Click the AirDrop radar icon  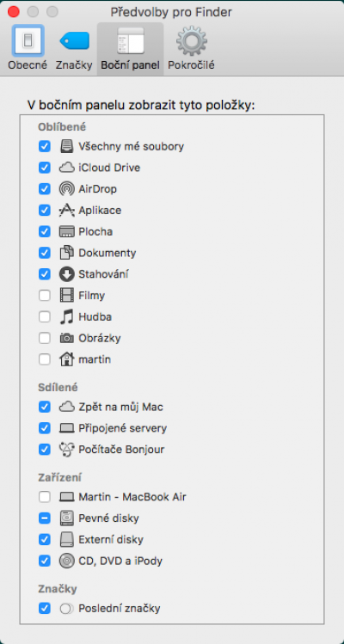click(x=66, y=189)
